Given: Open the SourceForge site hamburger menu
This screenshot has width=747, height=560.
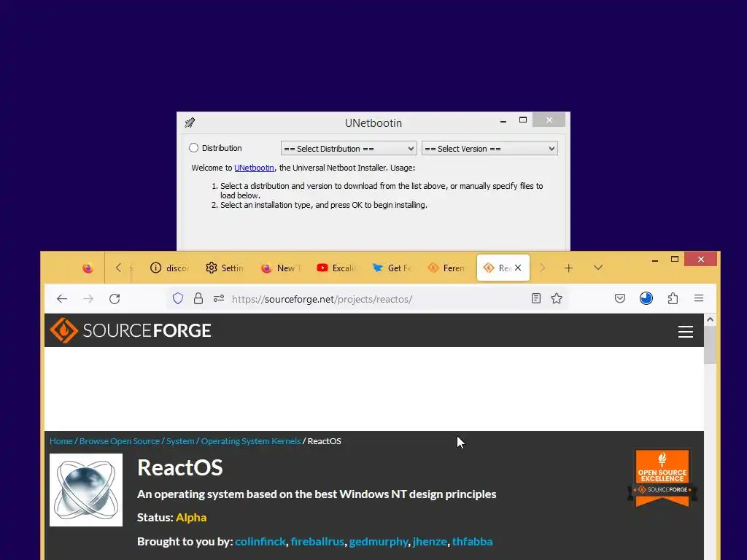Looking at the screenshot, I should pos(686,332).
